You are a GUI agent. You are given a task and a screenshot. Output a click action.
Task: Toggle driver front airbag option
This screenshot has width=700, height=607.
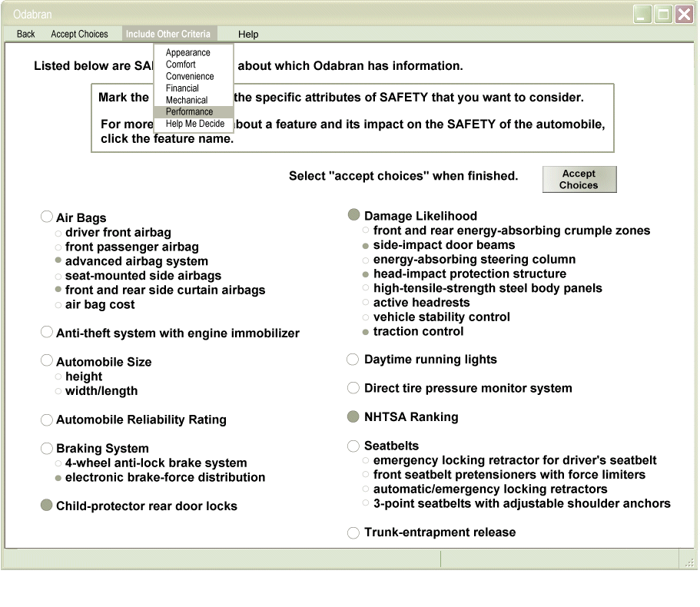coord(58,233)
